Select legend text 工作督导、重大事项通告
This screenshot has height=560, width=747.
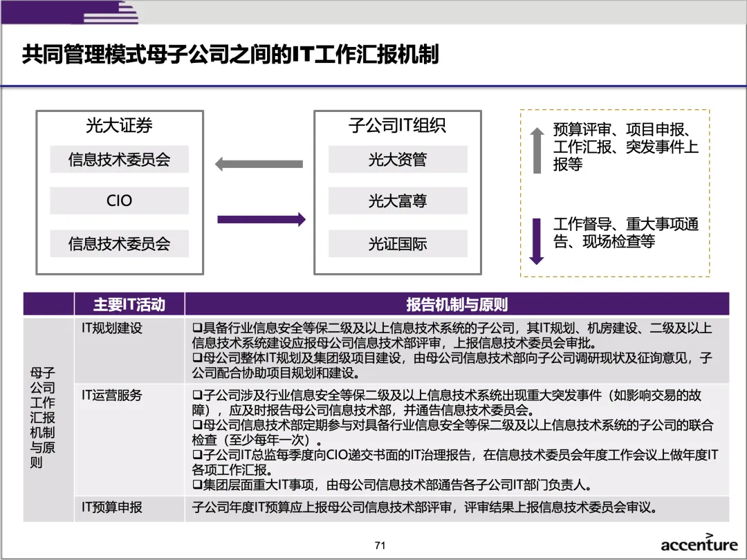point(625,232)
